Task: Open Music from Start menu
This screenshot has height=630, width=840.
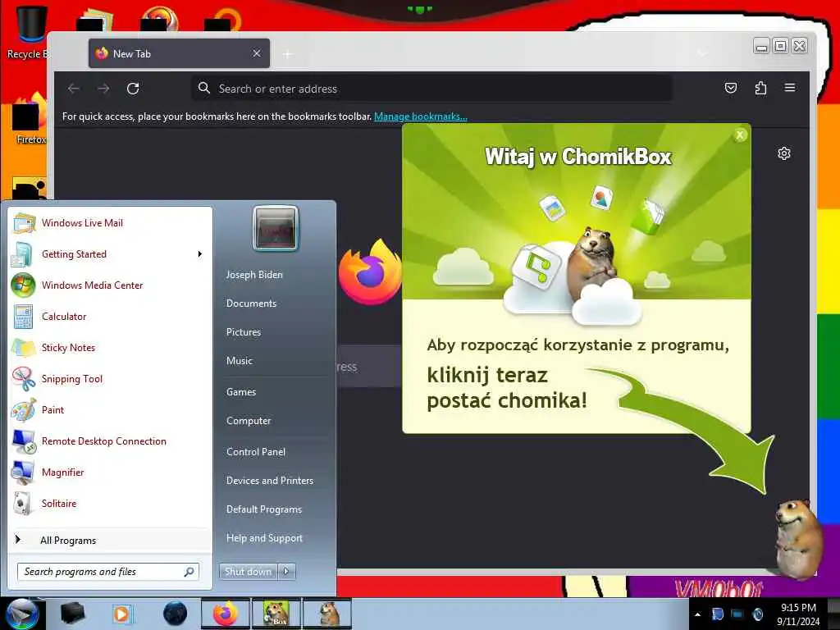Action: coord(239,361)
